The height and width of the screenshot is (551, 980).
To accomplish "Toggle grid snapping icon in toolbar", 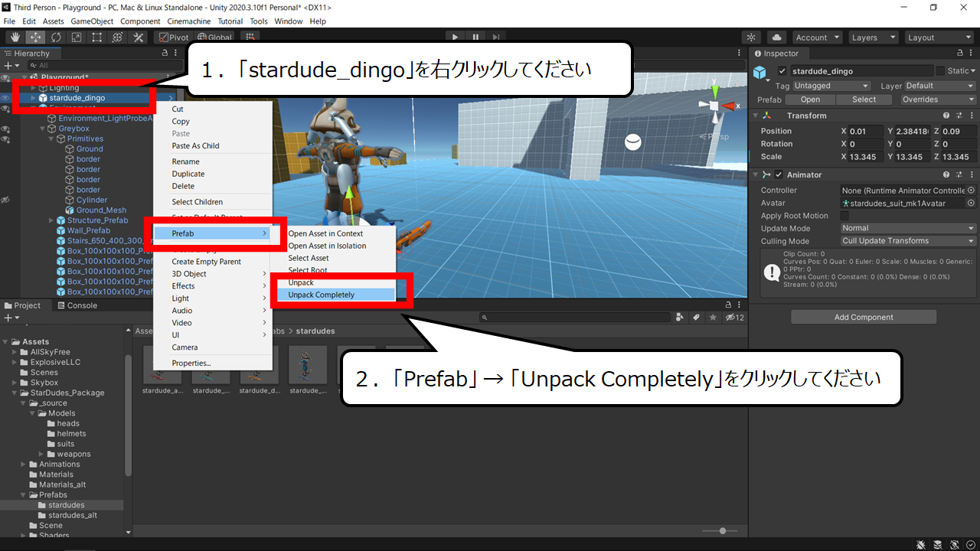I will point(250,37).
